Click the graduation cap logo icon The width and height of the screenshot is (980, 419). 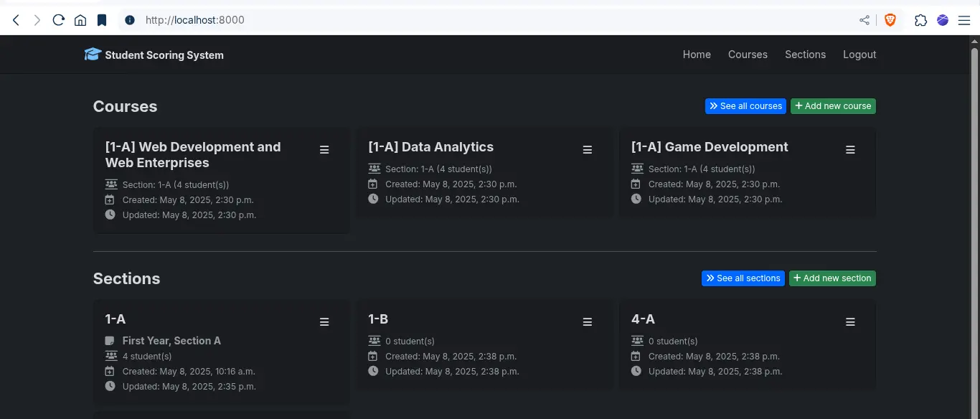coord(93,55)
